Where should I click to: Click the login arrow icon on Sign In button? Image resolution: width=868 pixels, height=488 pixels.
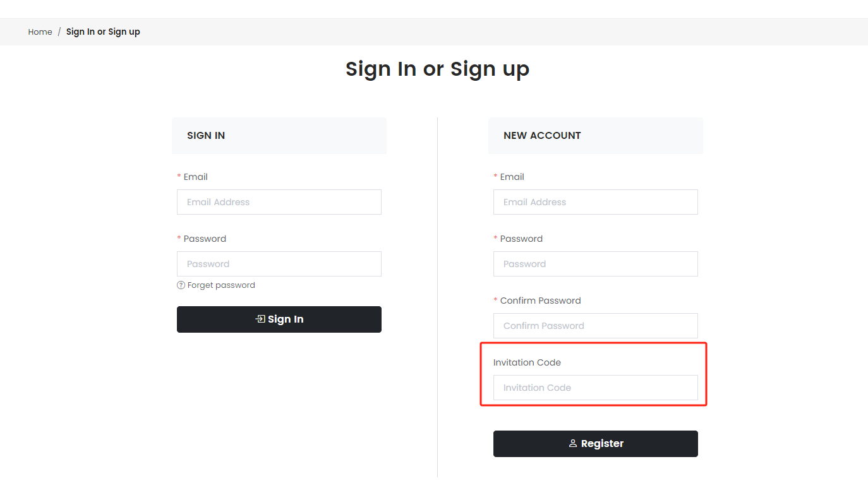[260, 319]
